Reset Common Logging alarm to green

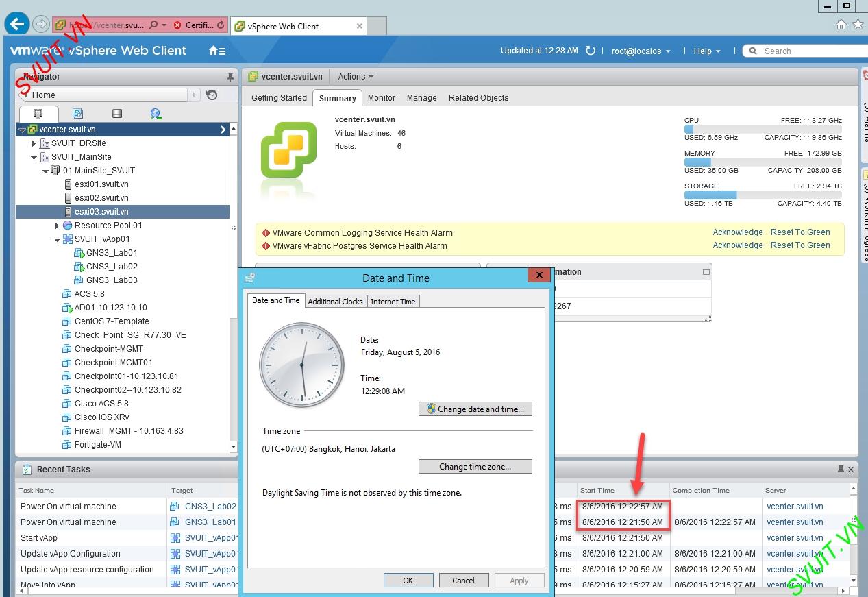(x=800, y=232)
